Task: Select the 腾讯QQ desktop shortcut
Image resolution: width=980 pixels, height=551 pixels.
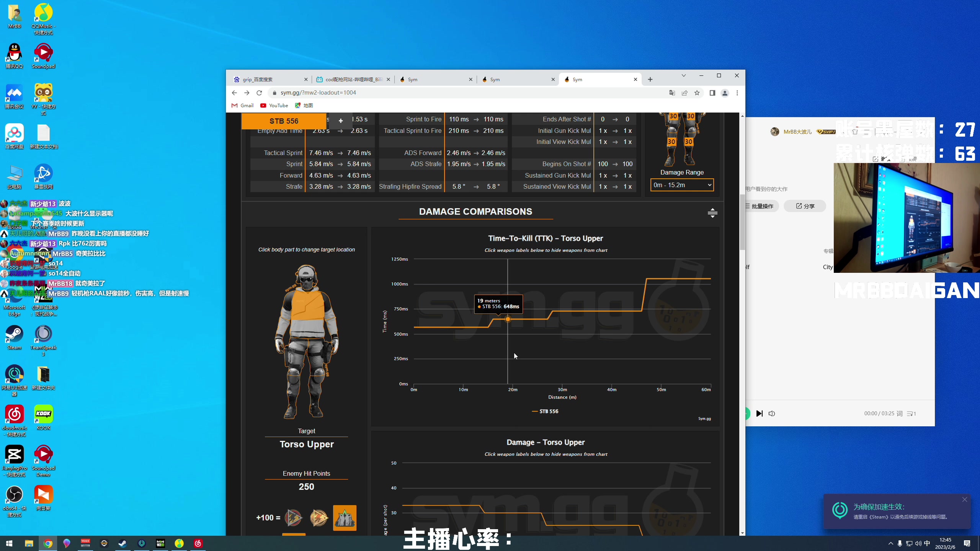Action: tap(14, 56)
